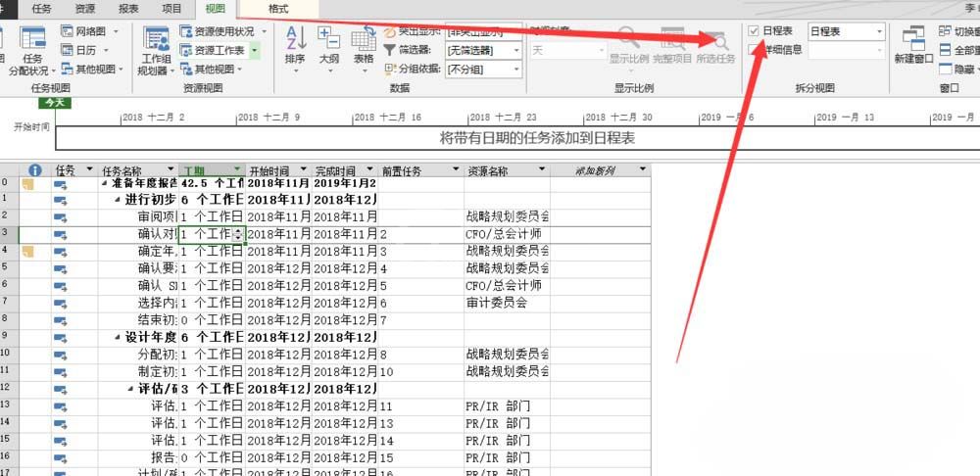Click the timeline placeholder 将带有日期的任务添加到日程表

click(537, 139)
